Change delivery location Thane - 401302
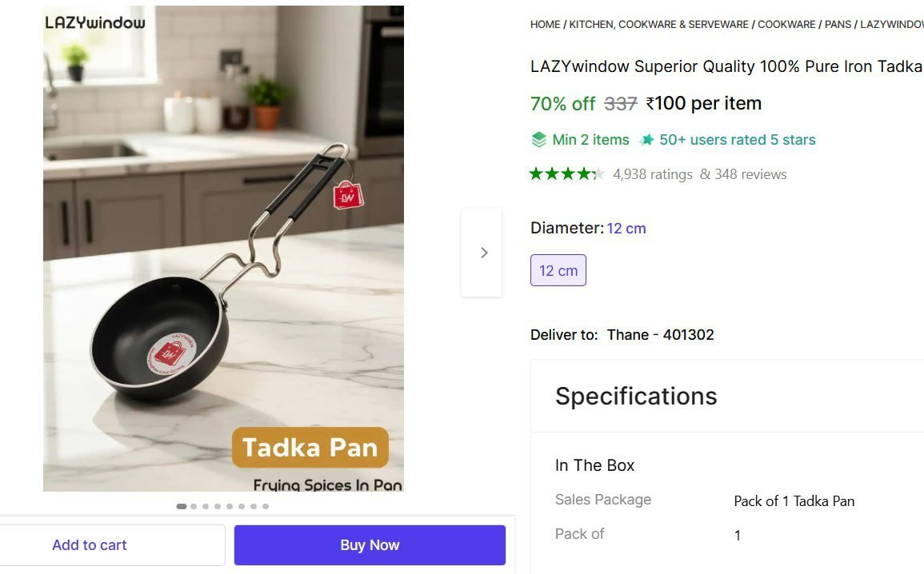The image size is (924, 574). click(662, 334)
